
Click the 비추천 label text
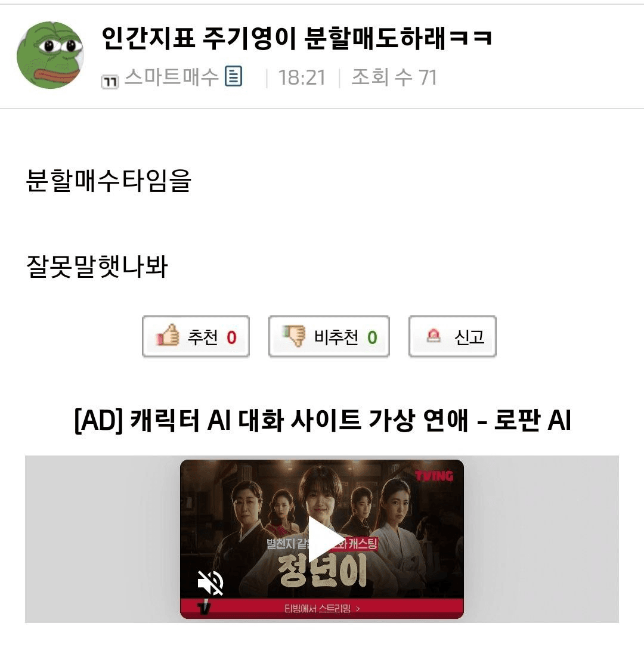[x=336, y=337]
